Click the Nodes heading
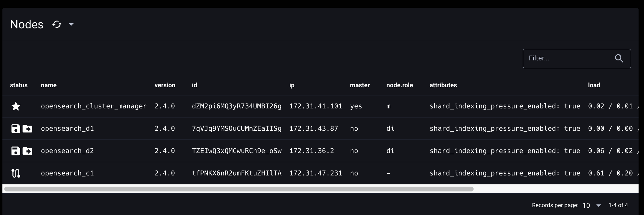 pos(27,24)
